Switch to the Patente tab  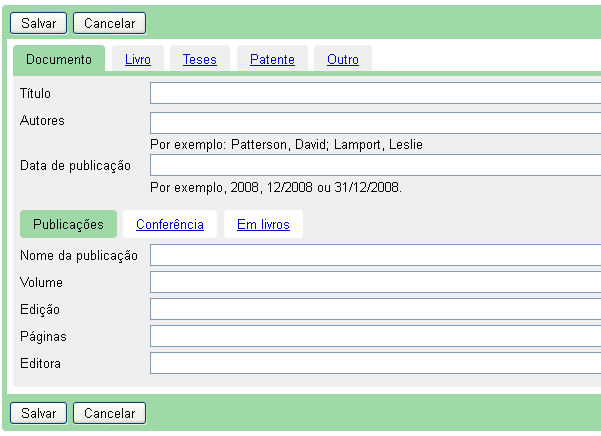pyautogui.click(x=272, y=60)
